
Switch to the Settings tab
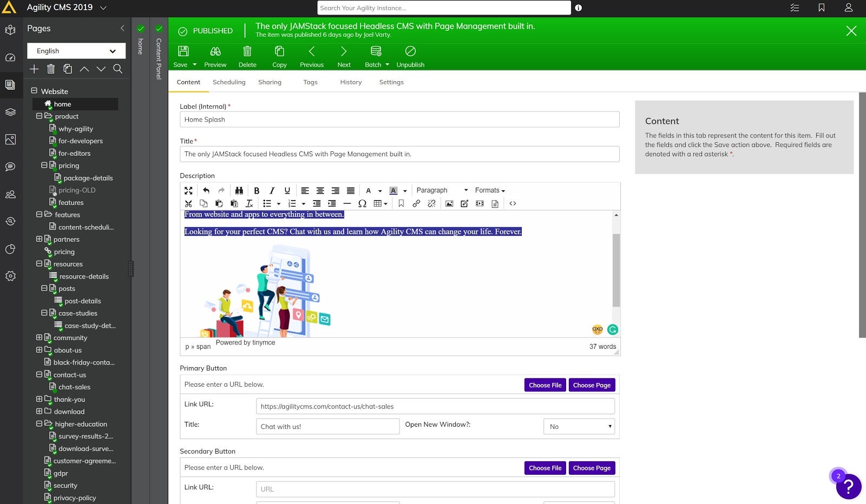pos(391,82)
